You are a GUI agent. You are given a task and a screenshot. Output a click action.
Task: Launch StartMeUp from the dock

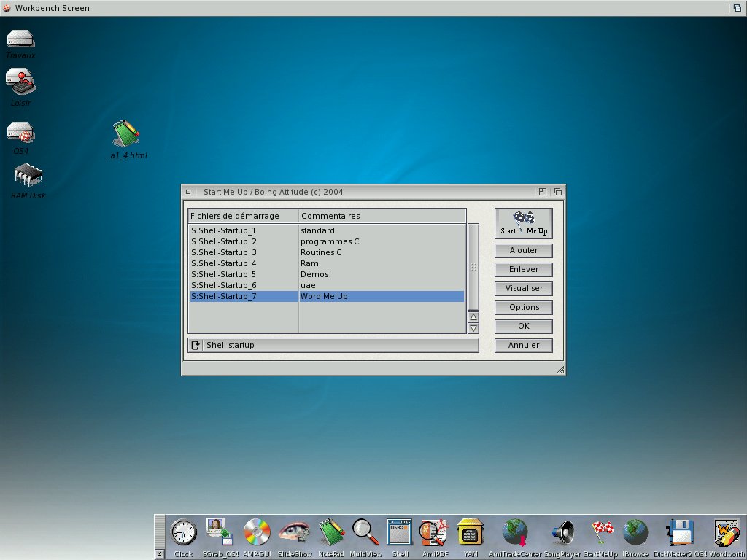[x=602, y=532]
